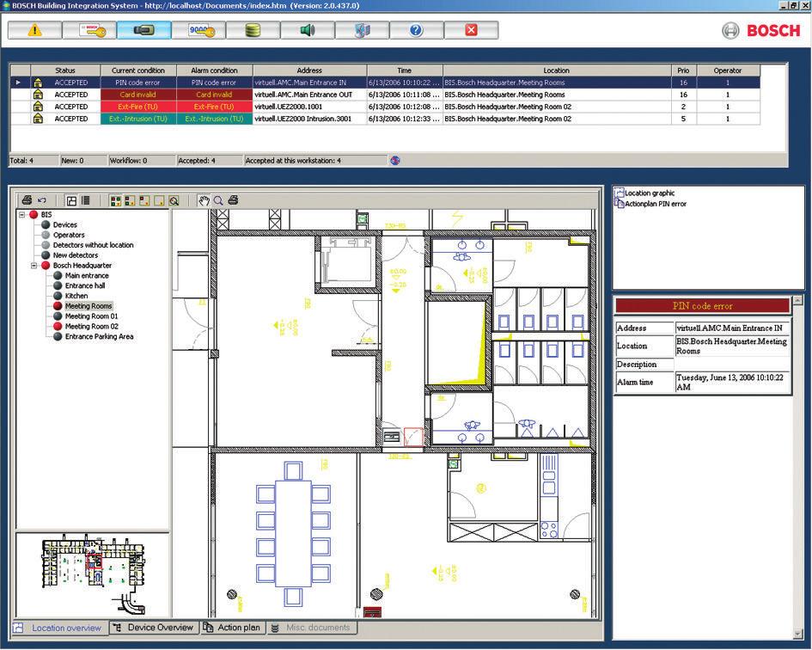Sort alarms by the Status column header

(65, 71)
